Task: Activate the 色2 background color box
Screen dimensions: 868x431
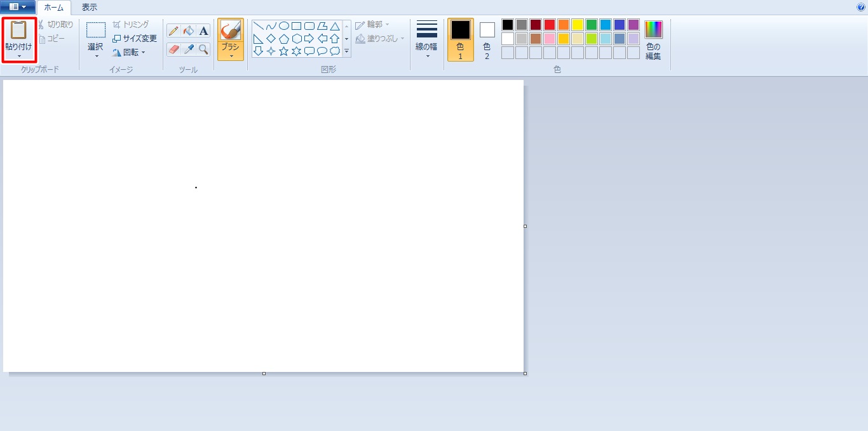Action: [x=487, y=39]
